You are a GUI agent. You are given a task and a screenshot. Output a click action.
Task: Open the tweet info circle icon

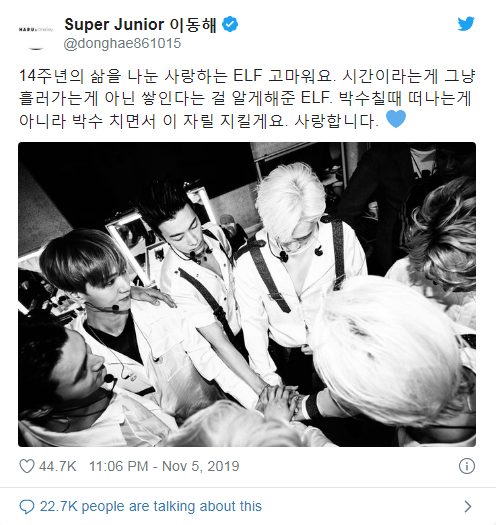[467, 466]
